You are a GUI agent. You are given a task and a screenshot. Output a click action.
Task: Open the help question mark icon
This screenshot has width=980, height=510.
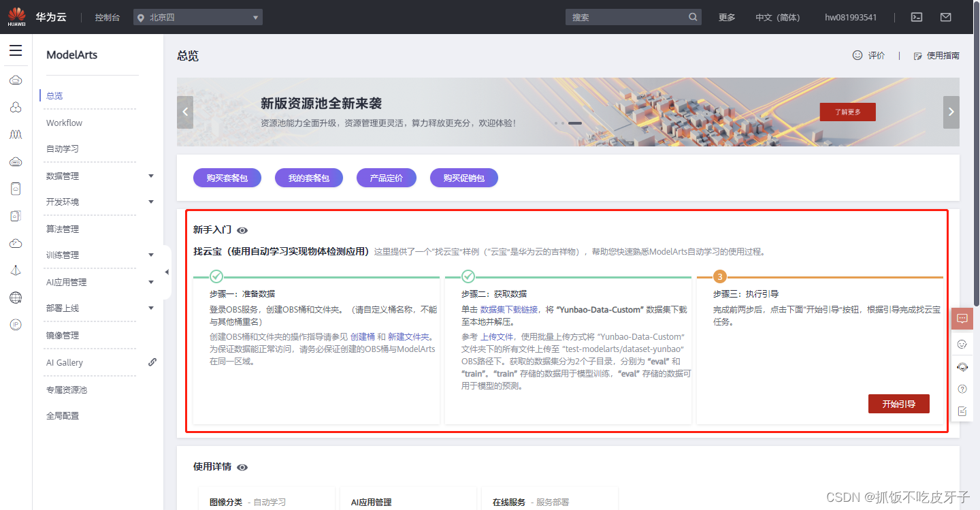pos(962,389)
